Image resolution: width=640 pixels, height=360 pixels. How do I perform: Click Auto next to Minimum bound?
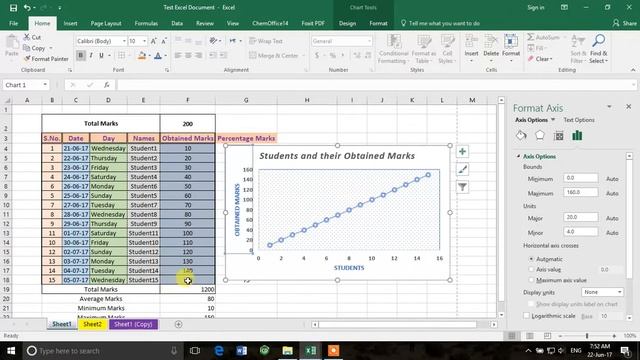point(612,179)
